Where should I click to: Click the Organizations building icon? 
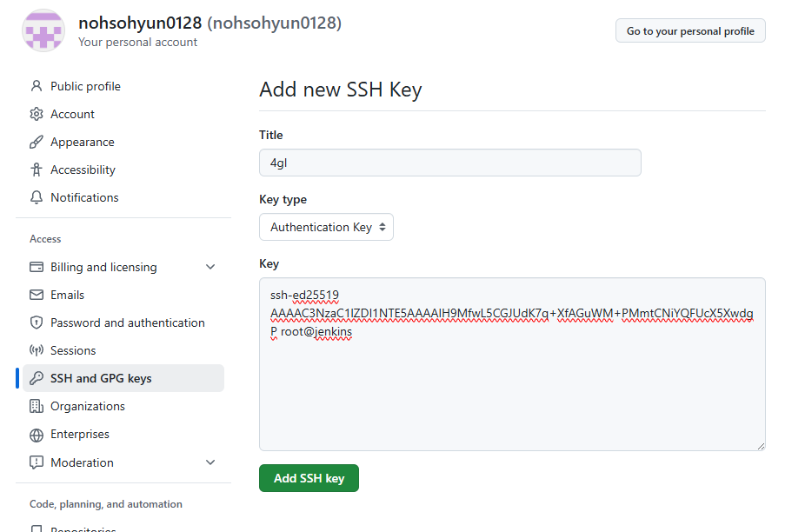coord(37,406)
